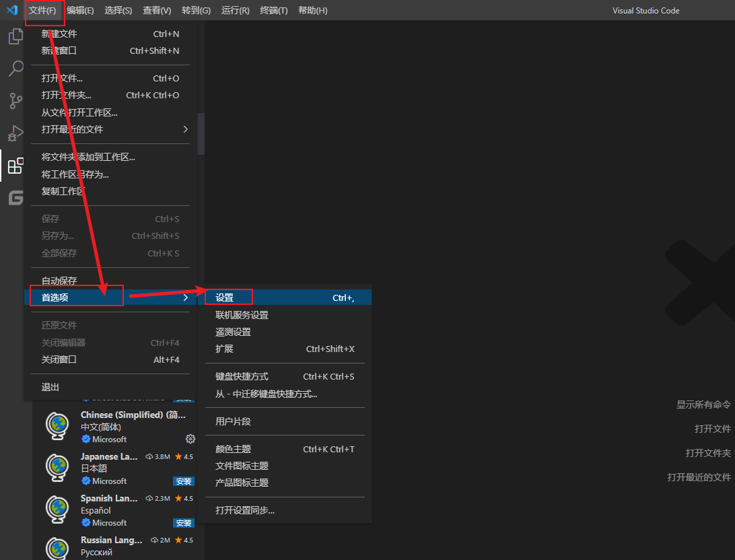
Task: Choose 新建窗口 from File menu
Action: point(110,50)
